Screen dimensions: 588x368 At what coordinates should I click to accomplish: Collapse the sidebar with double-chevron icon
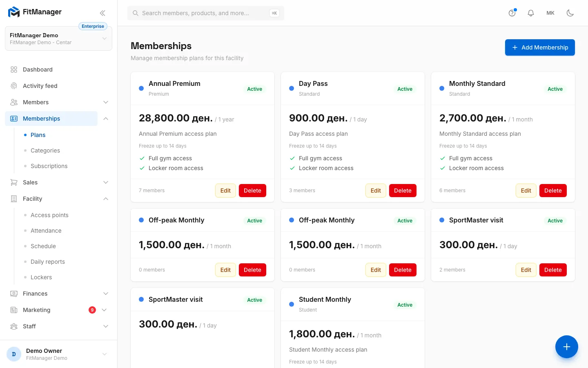tap(102, 13)
